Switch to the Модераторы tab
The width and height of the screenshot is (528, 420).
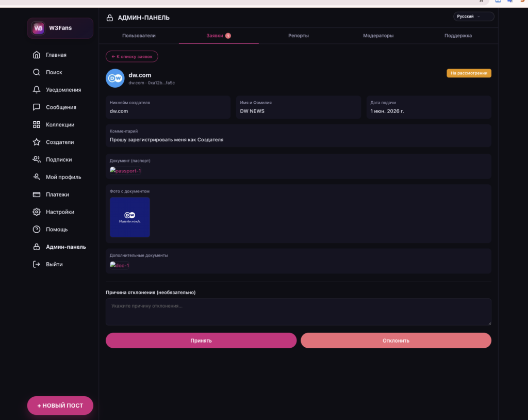pyautogui.click(x=378, y=36)
